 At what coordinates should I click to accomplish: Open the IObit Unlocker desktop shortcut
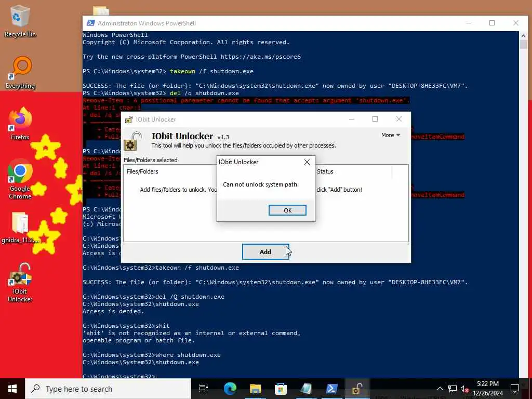coord(20,282)
